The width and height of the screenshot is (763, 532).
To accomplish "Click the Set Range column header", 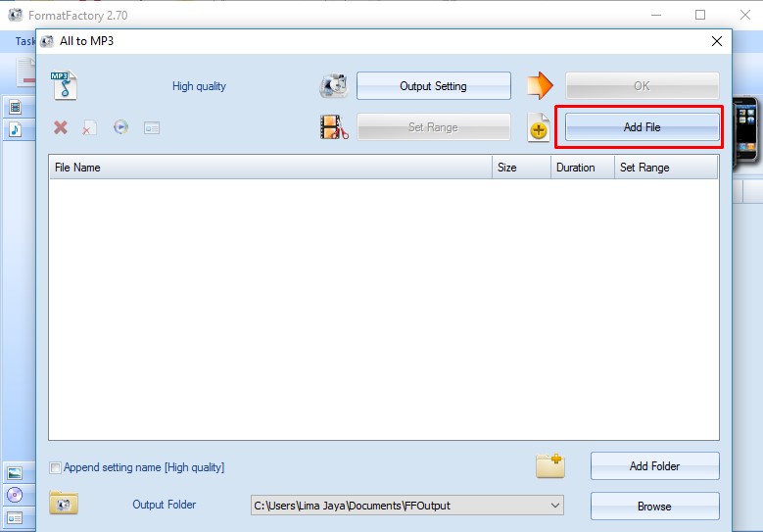I will 666,167.
